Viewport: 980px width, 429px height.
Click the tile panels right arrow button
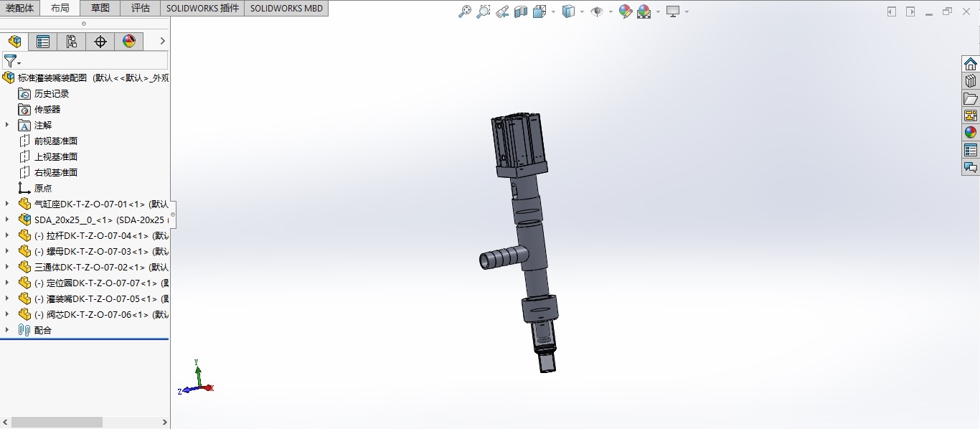click(910, 11)
